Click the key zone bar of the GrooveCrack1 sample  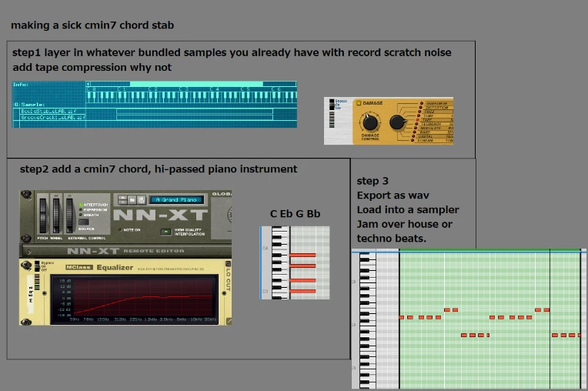194,117
